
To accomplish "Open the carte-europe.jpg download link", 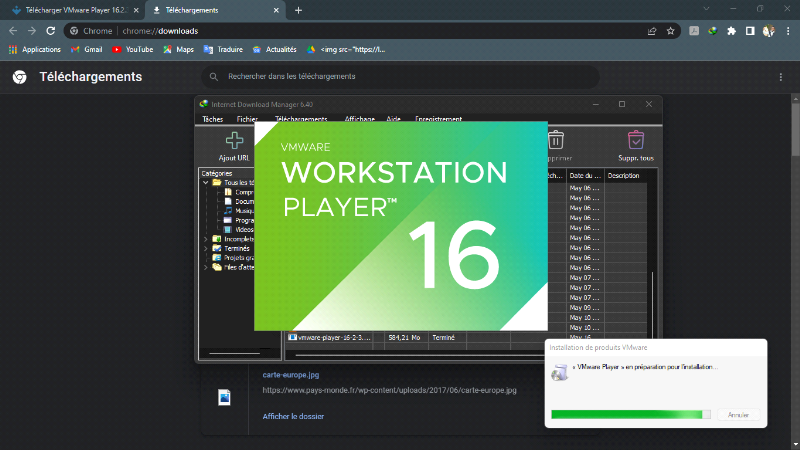I will [x=290, y=375].
